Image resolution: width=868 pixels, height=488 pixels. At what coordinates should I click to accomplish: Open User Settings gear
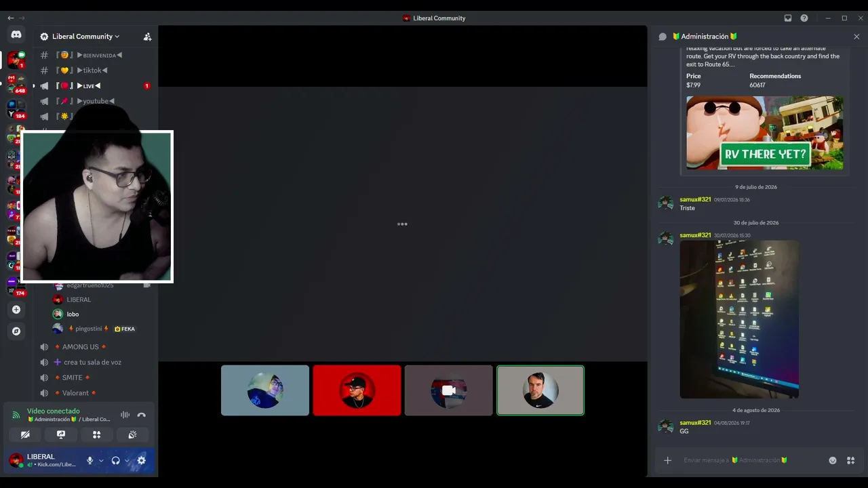coord(141,461)
